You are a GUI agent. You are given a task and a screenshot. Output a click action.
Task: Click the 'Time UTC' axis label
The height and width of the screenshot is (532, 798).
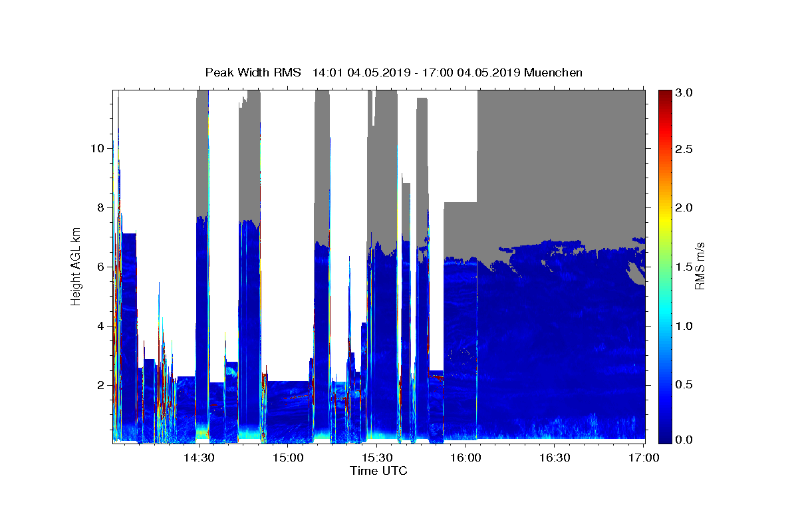[378, 471]
